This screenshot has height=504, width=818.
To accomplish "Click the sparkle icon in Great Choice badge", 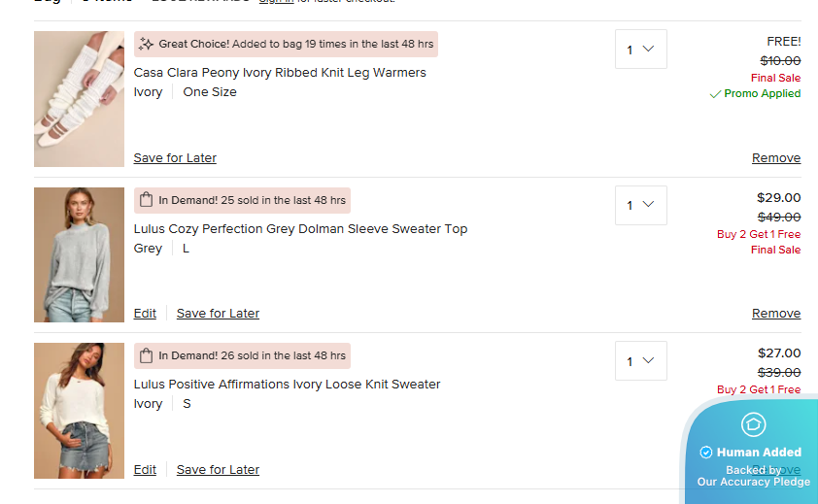I will tap(147, 44).
